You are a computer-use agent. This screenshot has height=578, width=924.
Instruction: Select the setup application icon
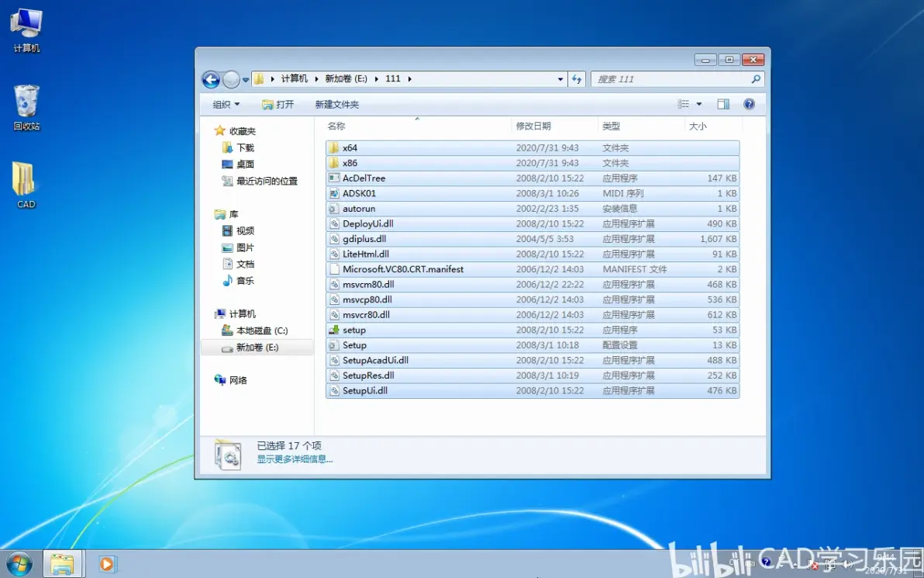[334, 330]
